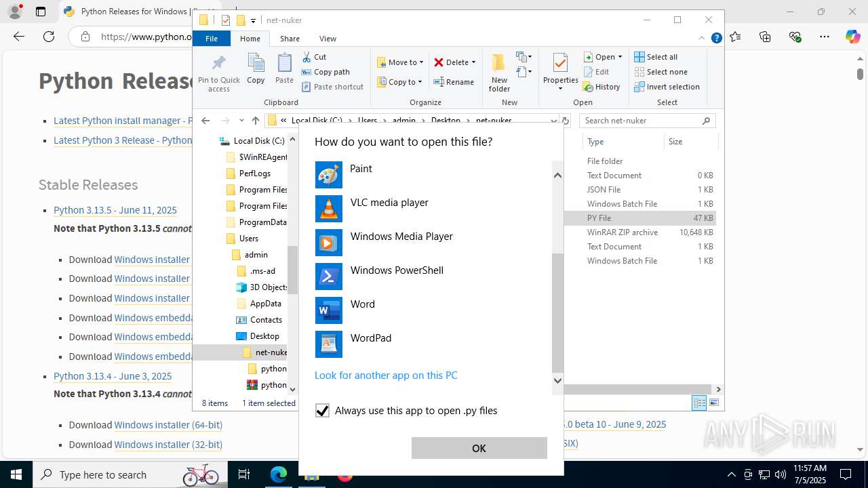Go up one folder level arrow
The image size is (868, 488).
click(256, 121)
